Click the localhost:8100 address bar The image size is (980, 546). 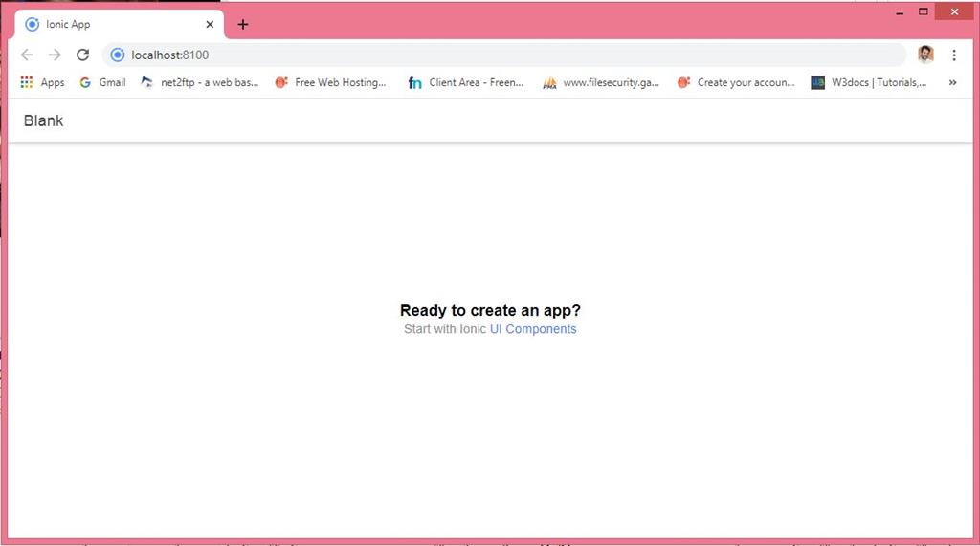pyautogui.click(x=503, y=55)
